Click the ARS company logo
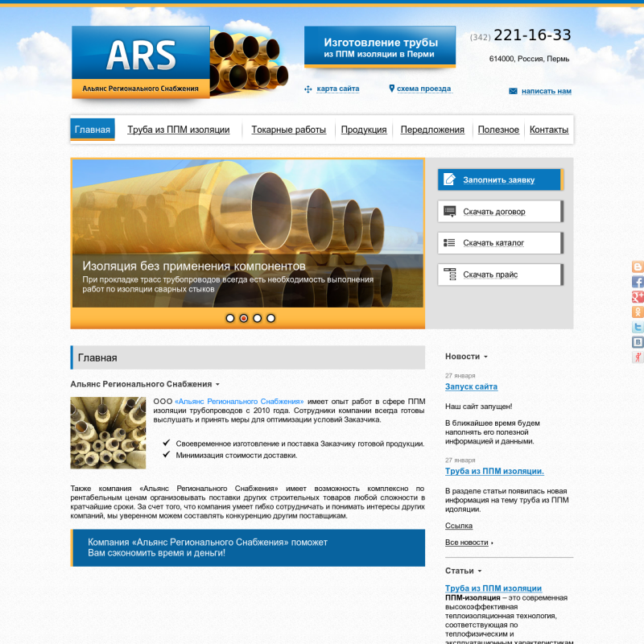Screen dimensions: 644x644 click(140, 63)
